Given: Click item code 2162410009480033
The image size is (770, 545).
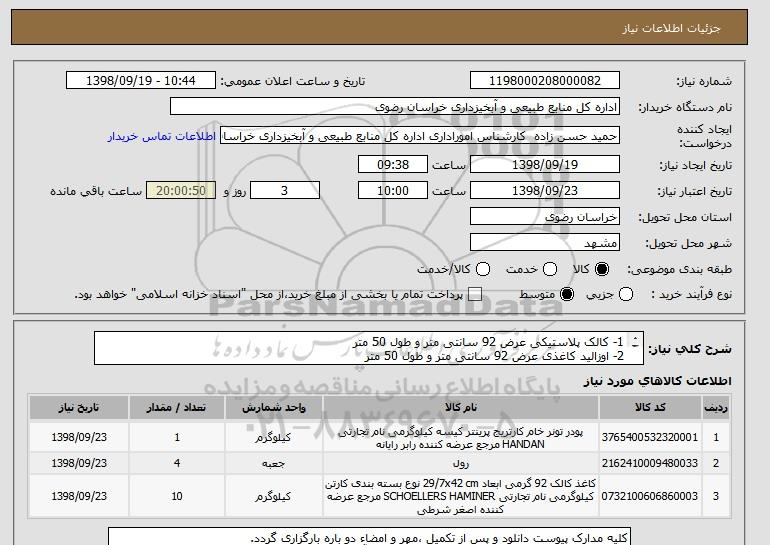Looking at the screenshot, I should point(650,463).
